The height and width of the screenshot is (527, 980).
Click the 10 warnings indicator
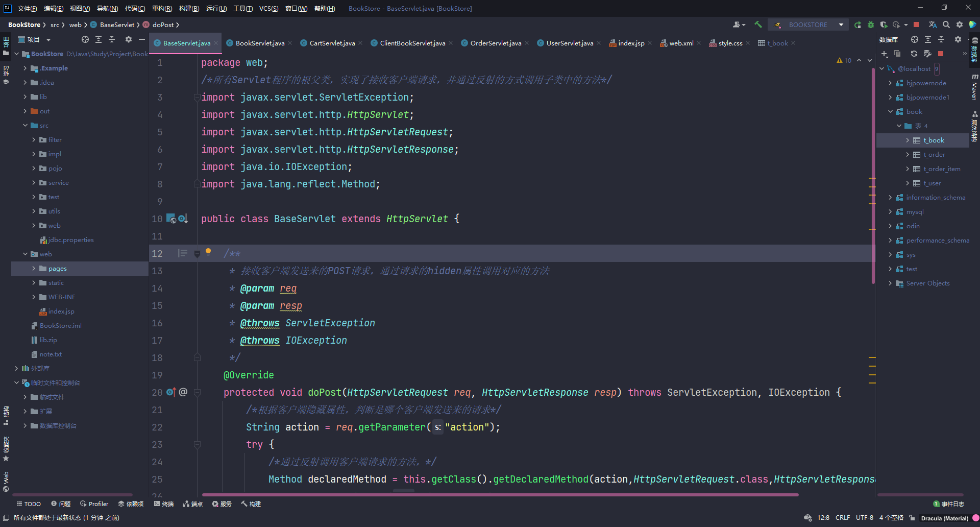[x=844, y=60]
